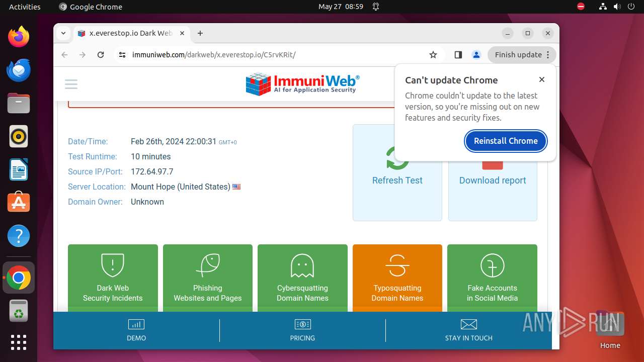Image resolution: width=644 pixels, height=362 pixels.
Task: Open Fake Accounts in Social Media card
Action: coord(492,278)
